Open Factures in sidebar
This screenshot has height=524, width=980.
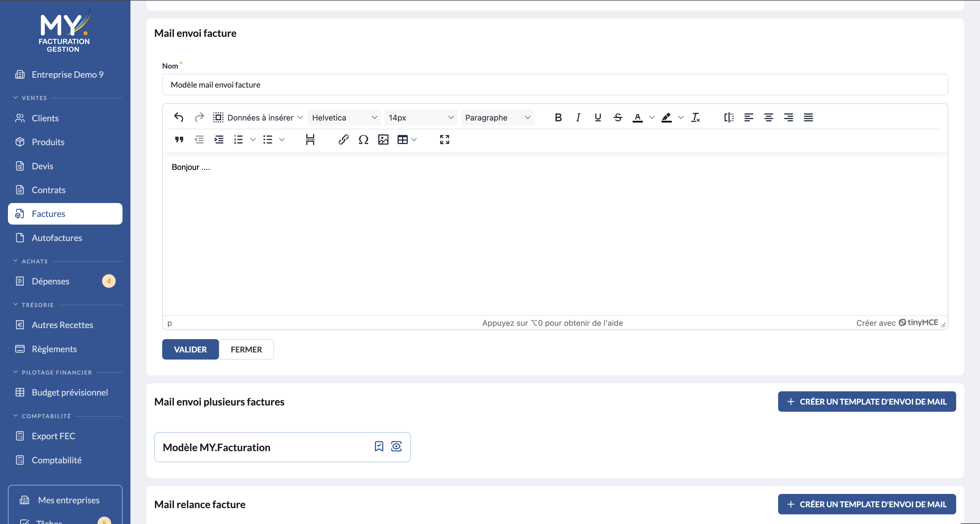coord(65,214)
